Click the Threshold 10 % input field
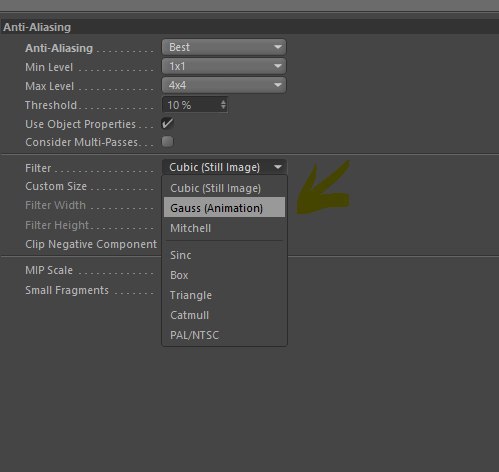Viewport: 499px width, 472px height. click(195, 105)
